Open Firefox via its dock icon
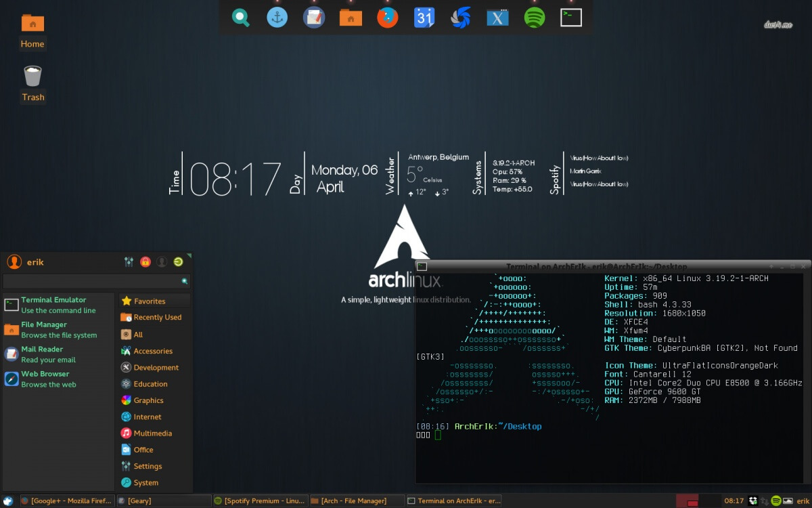The image size is (812, 508). pyautogui.click(x=386, y=17)
